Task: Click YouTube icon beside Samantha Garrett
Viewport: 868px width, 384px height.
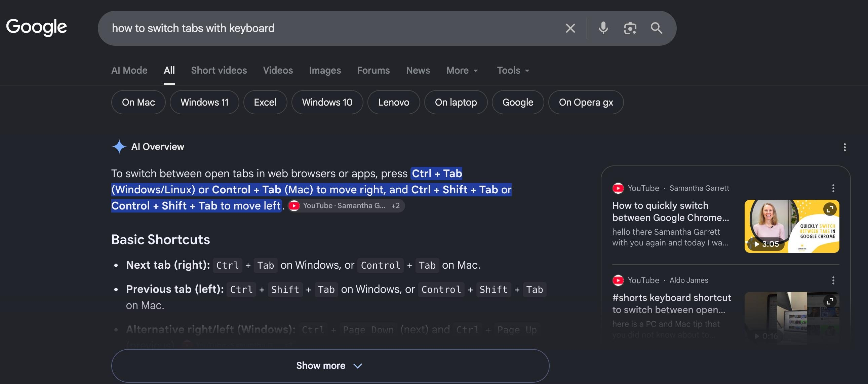Action: (x=618, y=188)
